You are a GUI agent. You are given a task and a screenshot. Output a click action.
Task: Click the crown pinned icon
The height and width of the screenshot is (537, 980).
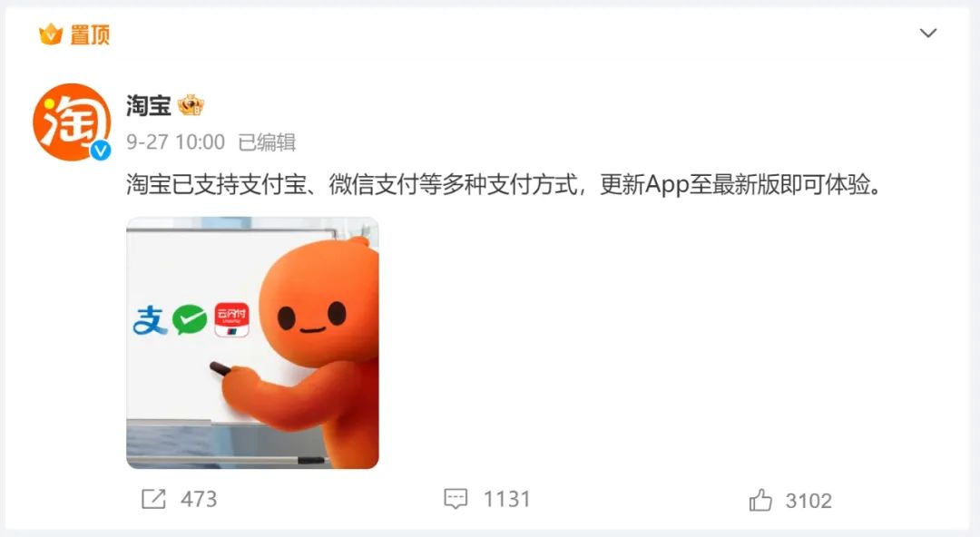point(51,34)
